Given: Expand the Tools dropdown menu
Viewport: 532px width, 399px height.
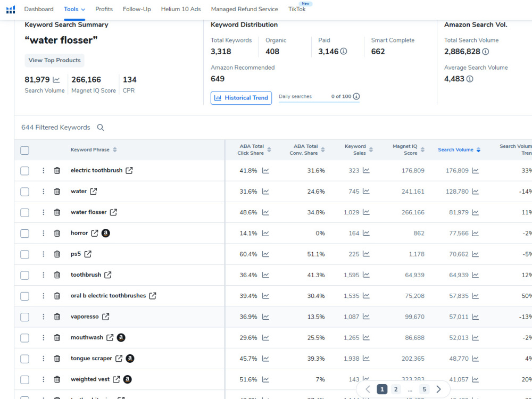Looking at the screenshot, I should 74,9.
